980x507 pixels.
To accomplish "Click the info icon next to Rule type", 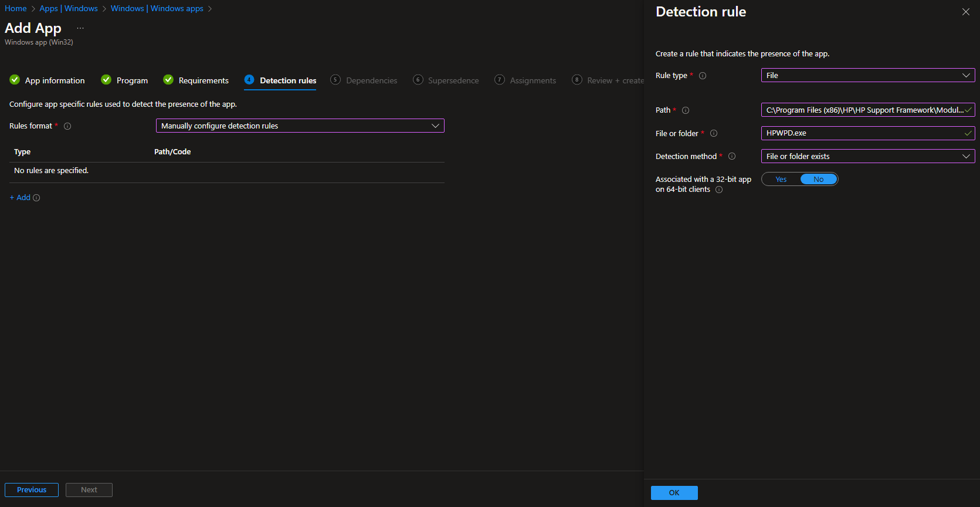I will (x=703, y=76).
